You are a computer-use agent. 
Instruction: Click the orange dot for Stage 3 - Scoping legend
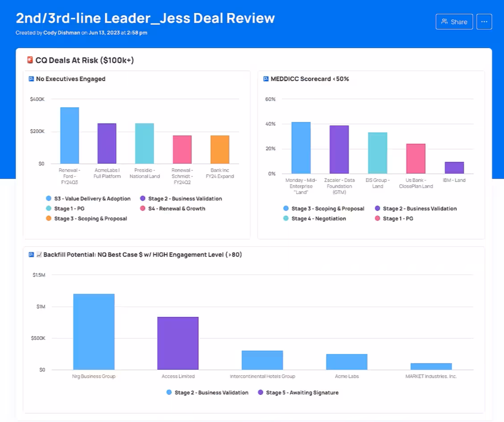[x=48, y=218]
